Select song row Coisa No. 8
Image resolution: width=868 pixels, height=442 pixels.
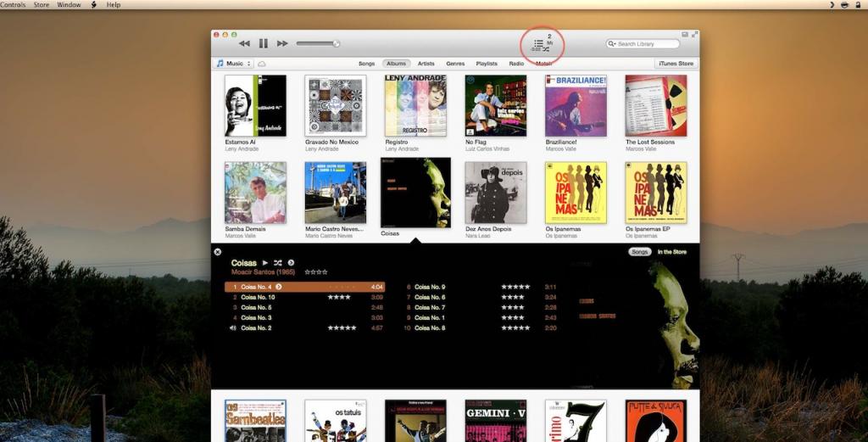pos(480,328)
